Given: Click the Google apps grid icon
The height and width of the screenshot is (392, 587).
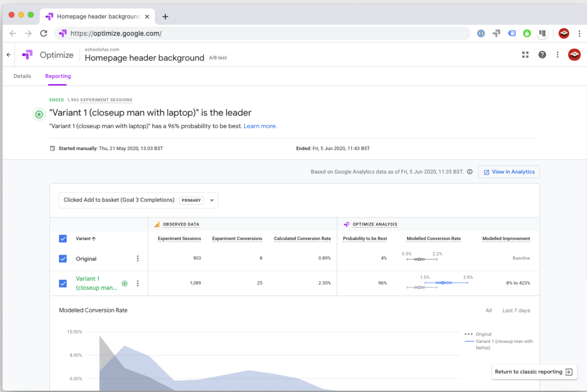Looking at the screenshot, I should (x=525, y=55).
